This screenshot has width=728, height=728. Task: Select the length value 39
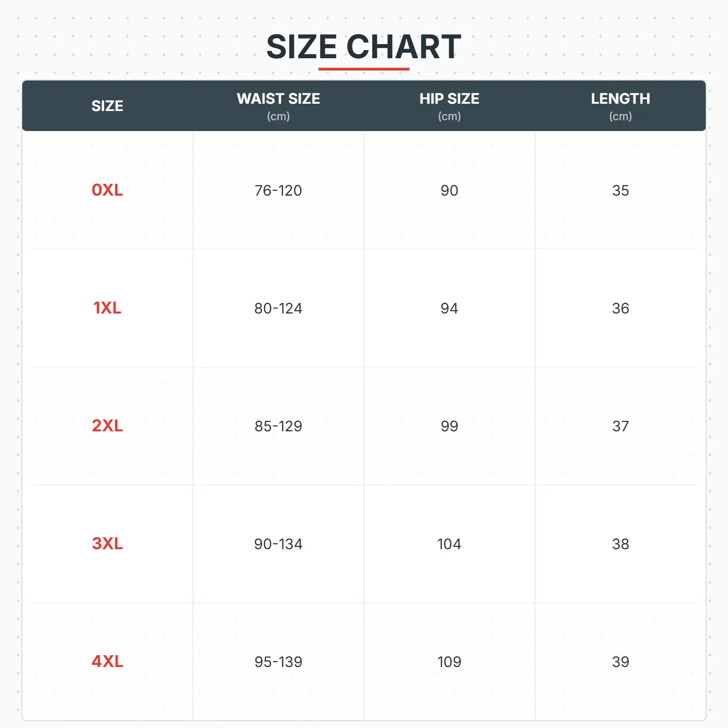(x=620, y=662)
